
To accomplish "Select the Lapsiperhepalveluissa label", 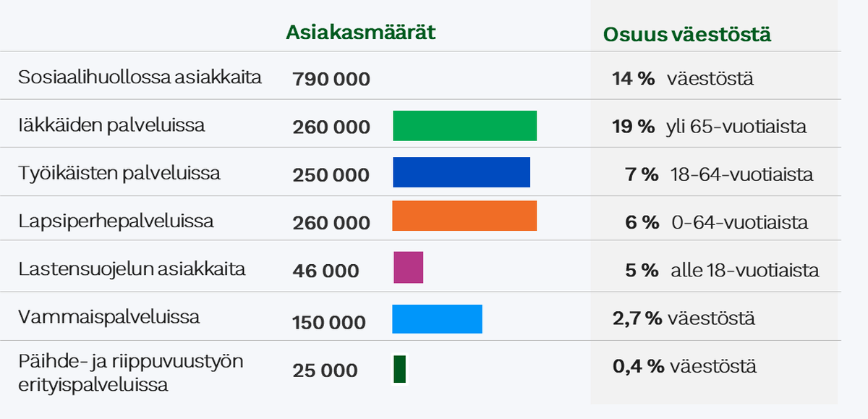I will 116,221.
